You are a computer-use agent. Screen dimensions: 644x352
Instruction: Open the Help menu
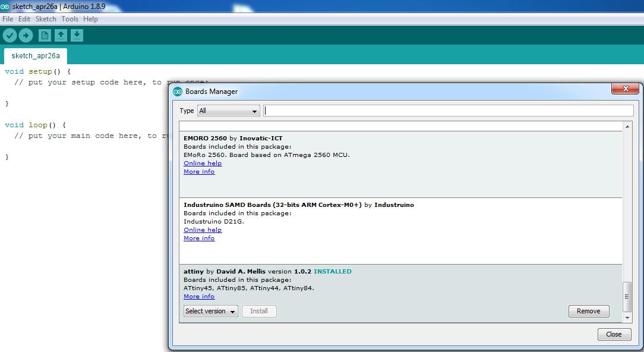click(x=90, y=19)
